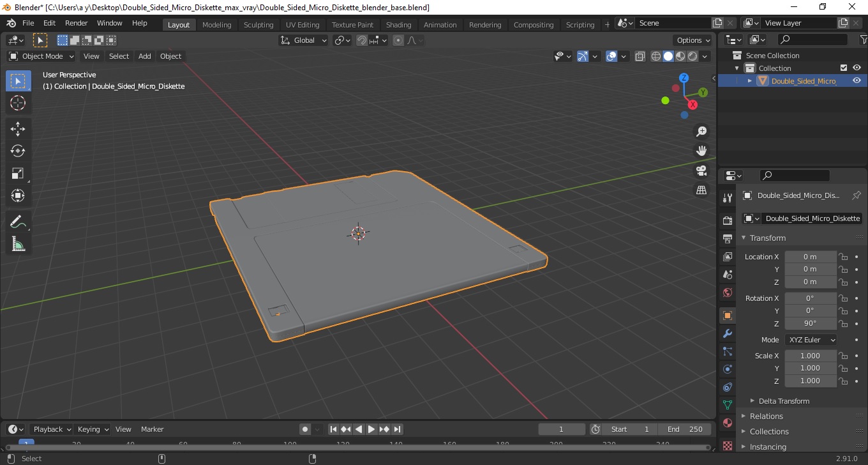
Task: Lock Location X transform
Action: click(x=843, y=257)
